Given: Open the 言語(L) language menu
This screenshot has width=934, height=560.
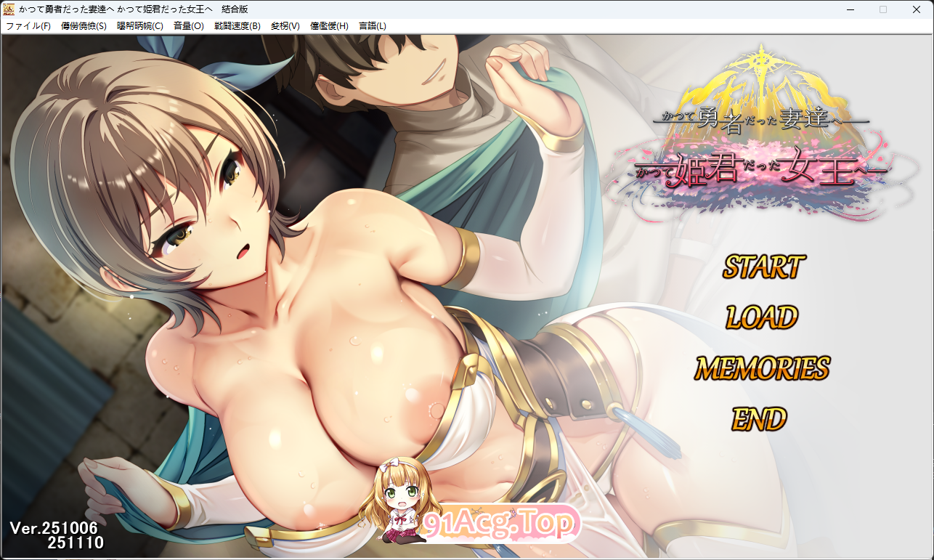Looking at the screenshot, I should pyautogui.click(x=372, y=26).
